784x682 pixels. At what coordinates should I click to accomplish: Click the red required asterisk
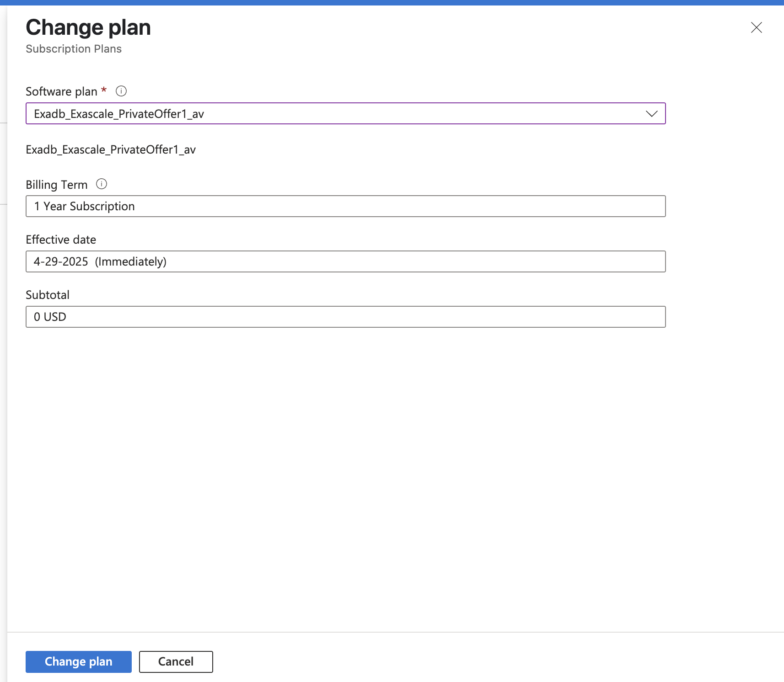click(104, 90)
